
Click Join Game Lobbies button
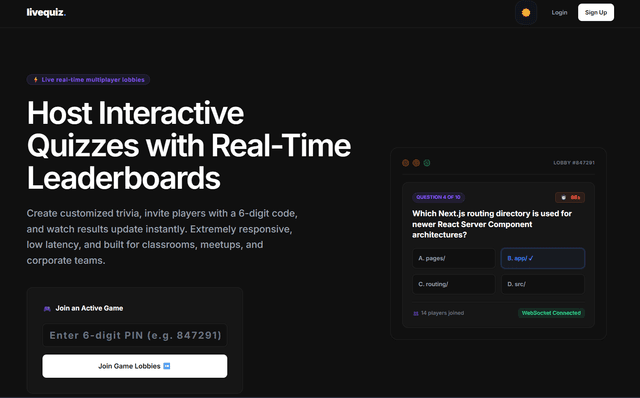click(135, 366)
